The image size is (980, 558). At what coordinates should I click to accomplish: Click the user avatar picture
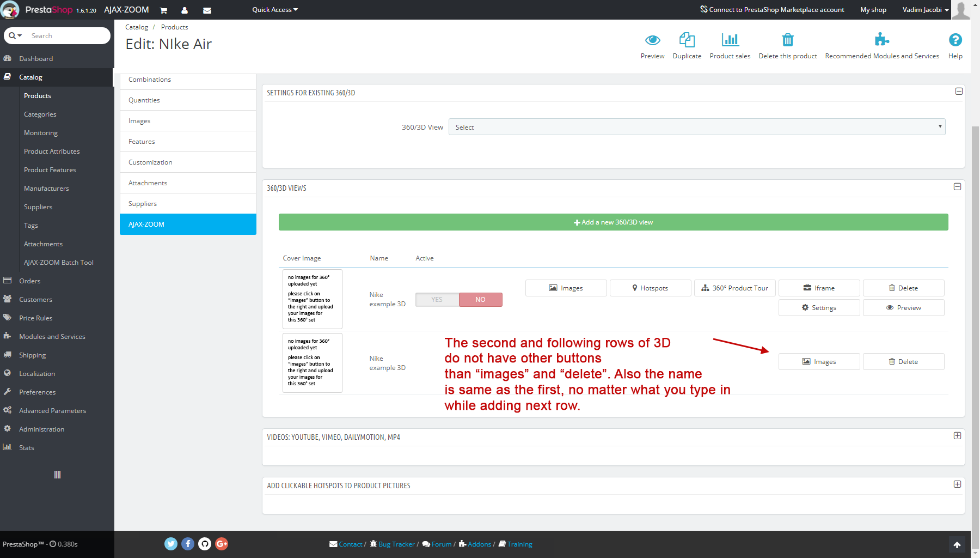(961, 10)
